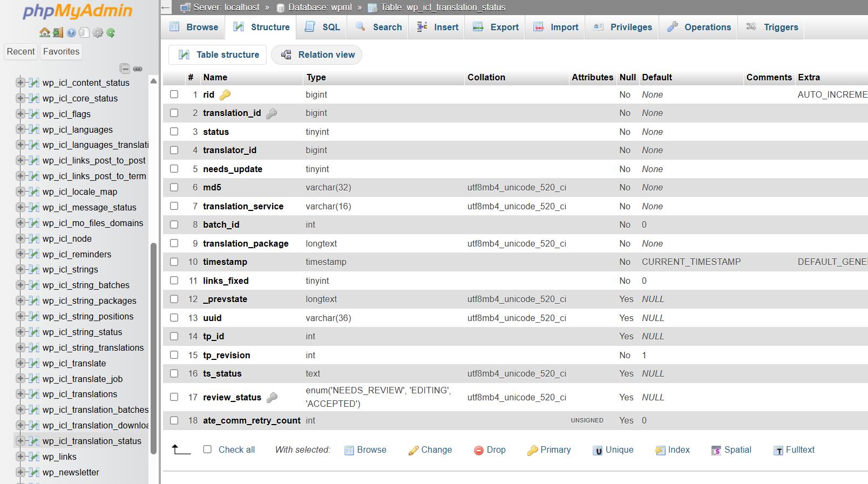Click the Spatial action for selected columns
This screenshot has width=868, height=484.
(x=731, y=450)
